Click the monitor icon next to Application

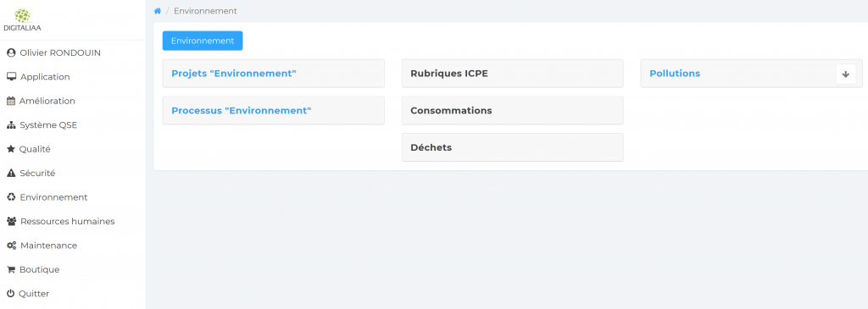click(x=11, y=77)
